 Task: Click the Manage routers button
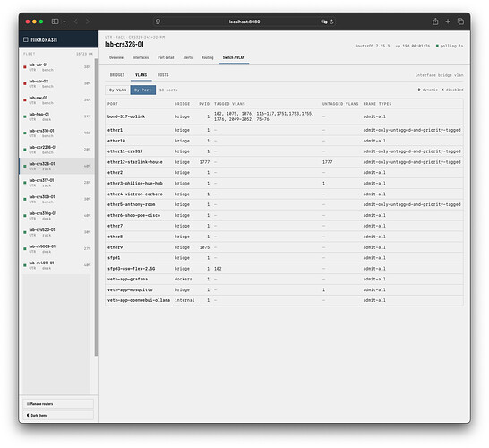pos(58,404)
